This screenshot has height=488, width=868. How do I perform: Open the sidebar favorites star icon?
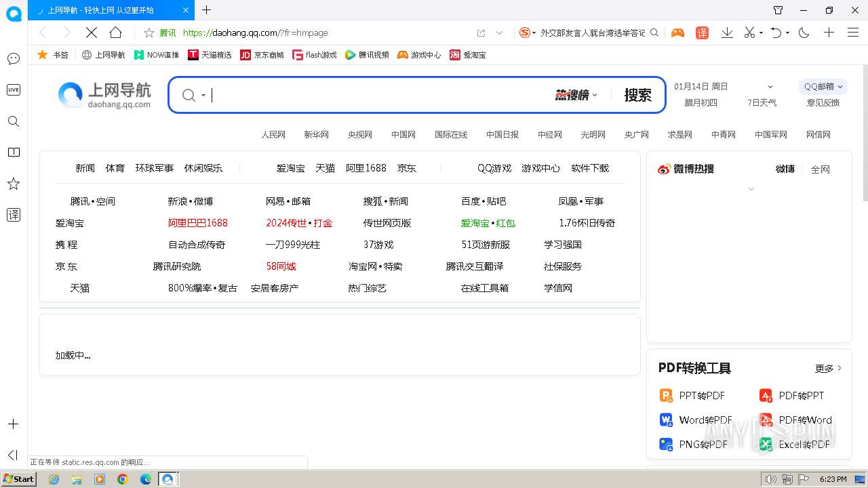click(14, 184)
